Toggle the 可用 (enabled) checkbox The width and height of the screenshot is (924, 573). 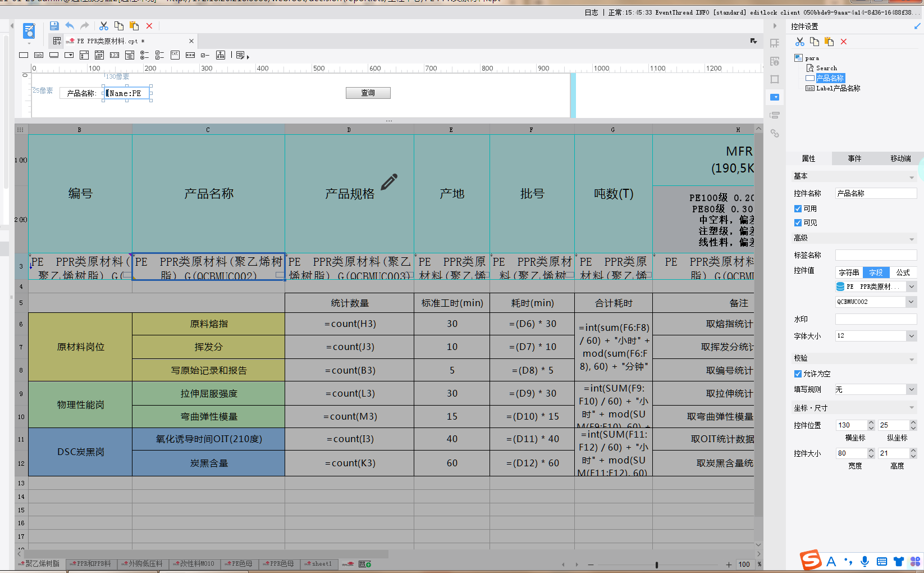pos(798,208)
